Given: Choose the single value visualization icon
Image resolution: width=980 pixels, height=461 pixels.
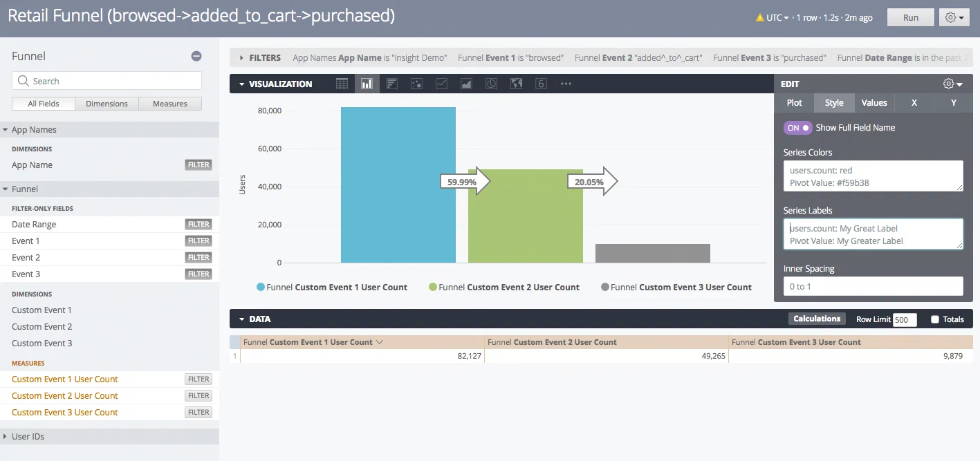Looking at the screenshot, I should click(x=541, y=84).
